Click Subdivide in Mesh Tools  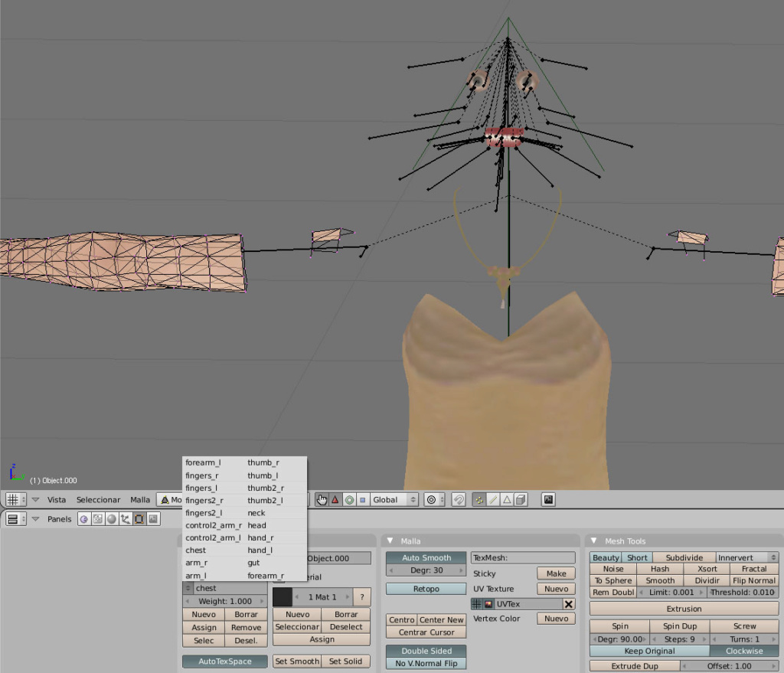(684, 557)
